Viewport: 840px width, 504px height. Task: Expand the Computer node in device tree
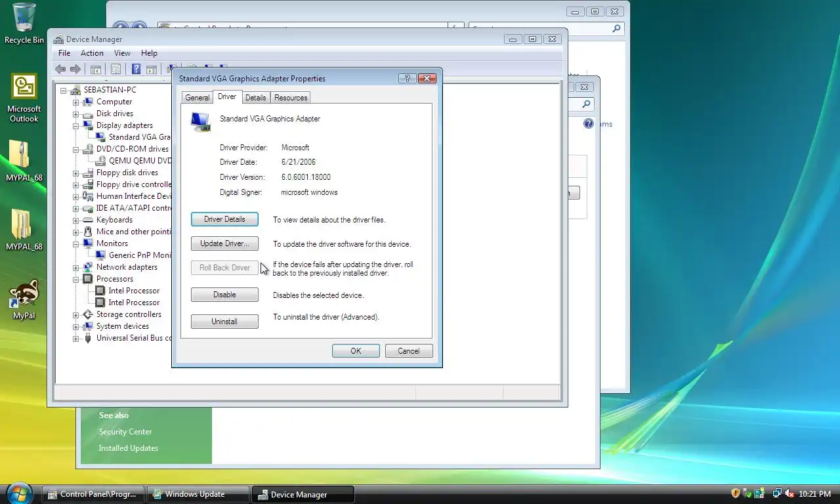pos(75,102)
